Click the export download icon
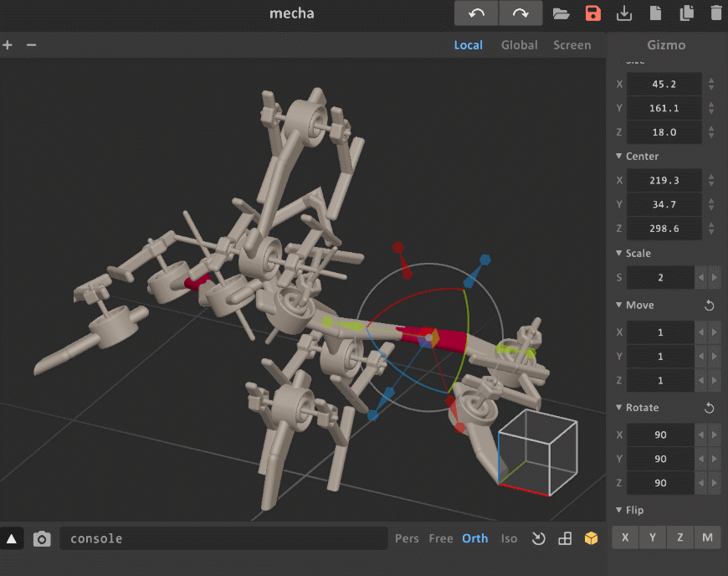The image size is (728, 576). 624,13
